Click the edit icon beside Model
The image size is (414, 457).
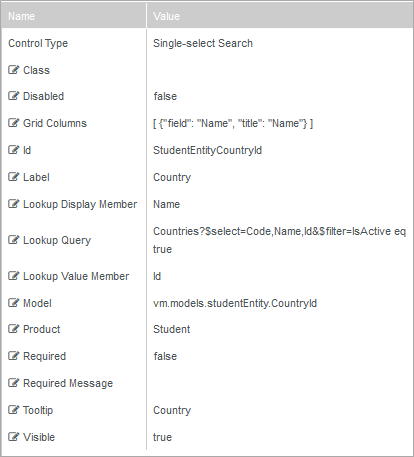tap(13, 303)
